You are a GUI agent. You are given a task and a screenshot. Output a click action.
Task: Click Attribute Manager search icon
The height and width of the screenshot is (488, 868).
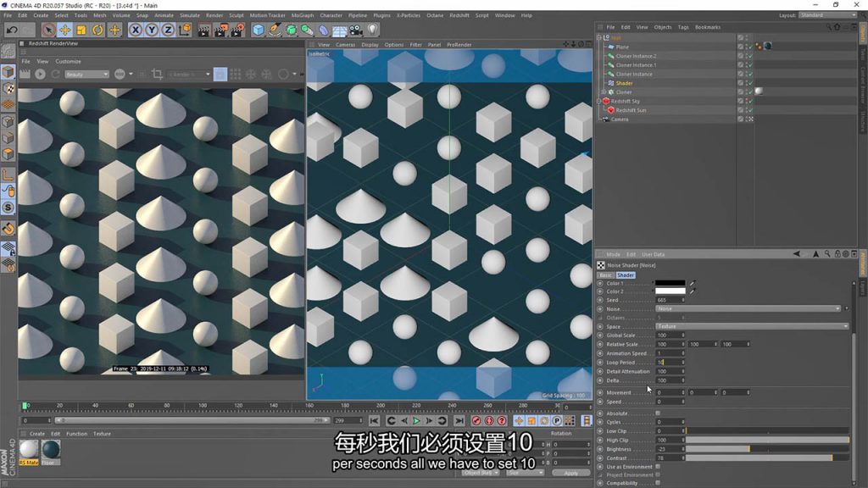(x=827, y=254)
